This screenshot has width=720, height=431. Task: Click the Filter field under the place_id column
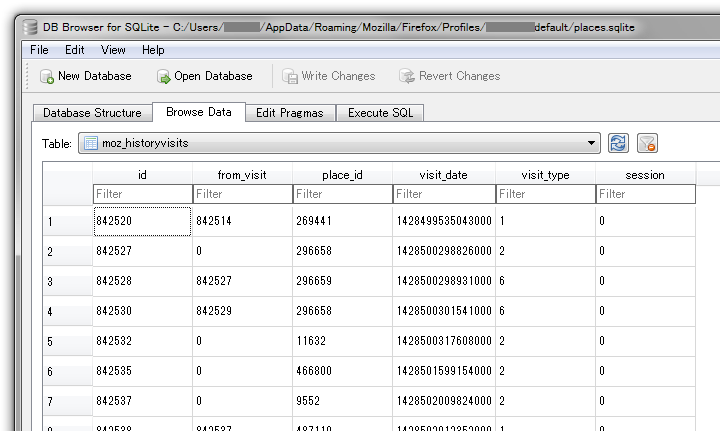point(343,194)
